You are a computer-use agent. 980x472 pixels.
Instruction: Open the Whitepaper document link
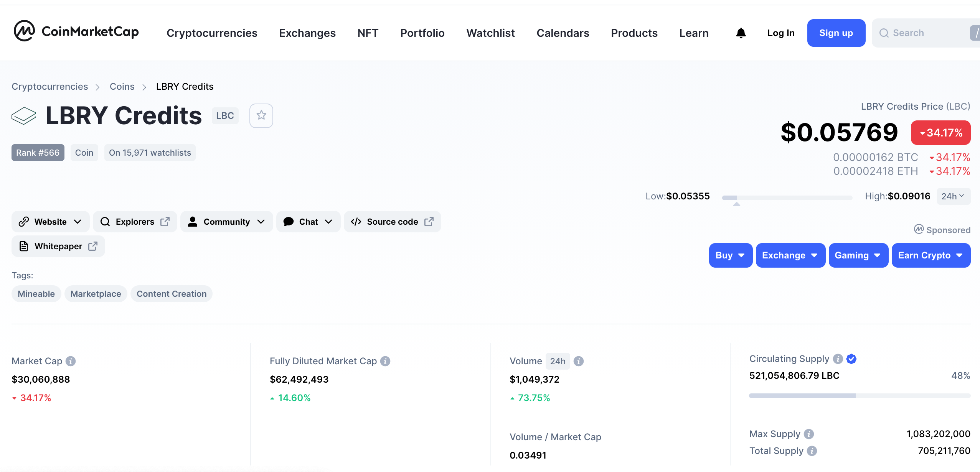[x=58, y=246]
